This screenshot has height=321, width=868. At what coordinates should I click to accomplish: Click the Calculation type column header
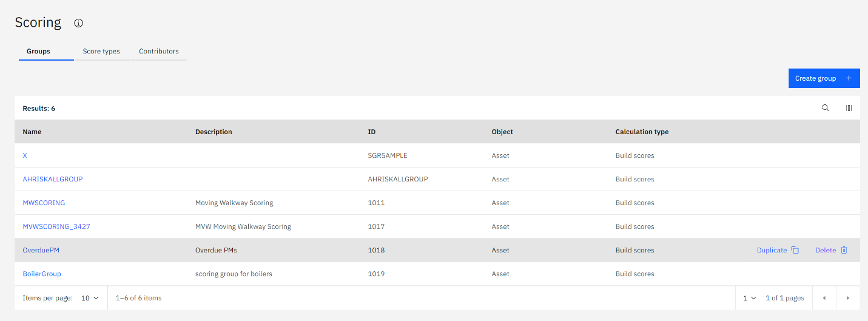pyautogui.click(x=642, y=132)
